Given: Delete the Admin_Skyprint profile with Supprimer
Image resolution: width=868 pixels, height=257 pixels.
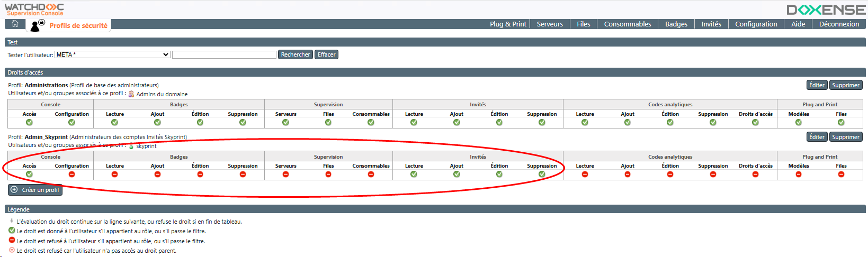Looking at the screenshot, I should 845,137.
